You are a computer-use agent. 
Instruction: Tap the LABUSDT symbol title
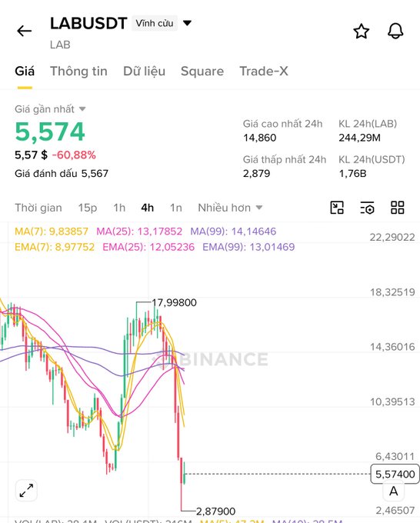[x=88, y=23]
